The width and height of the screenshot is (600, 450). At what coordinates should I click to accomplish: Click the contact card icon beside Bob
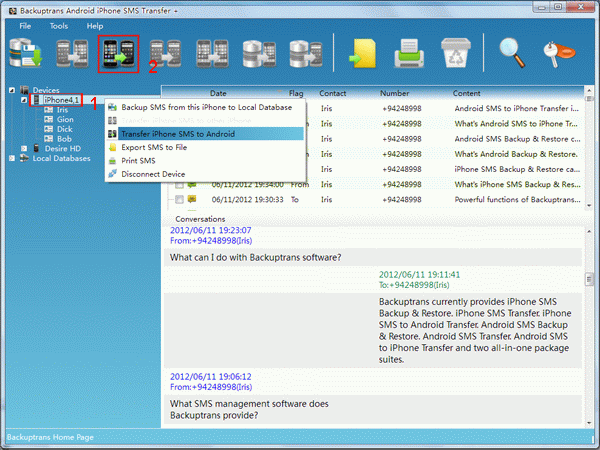click(49, 139)
